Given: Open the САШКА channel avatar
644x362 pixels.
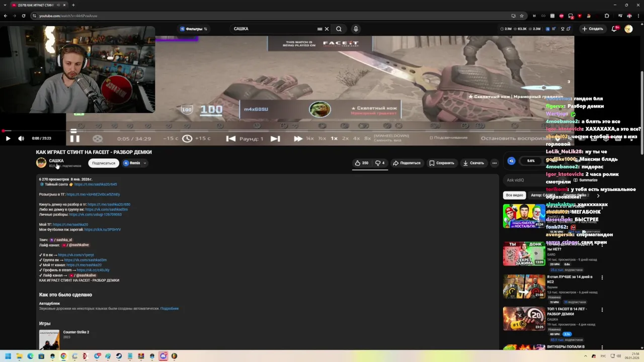Looking at the screenshot, I should click(41, 163).
